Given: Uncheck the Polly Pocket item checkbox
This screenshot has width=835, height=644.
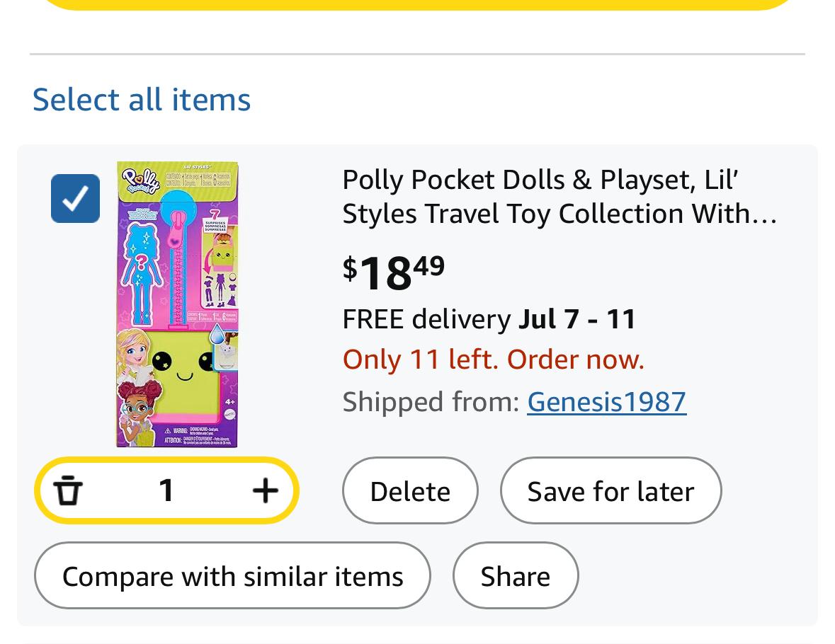Looking at the screenshot, I should 75,198.
